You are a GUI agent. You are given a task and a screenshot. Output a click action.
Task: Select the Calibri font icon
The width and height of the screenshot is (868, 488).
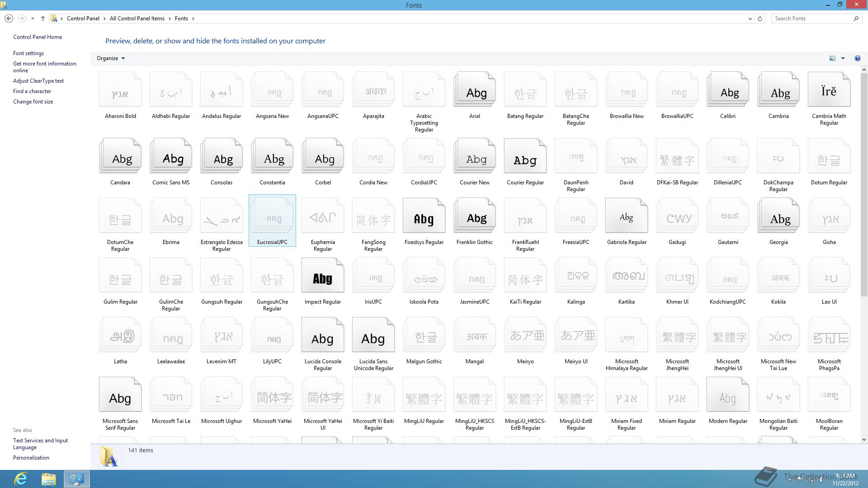(728, 90)
